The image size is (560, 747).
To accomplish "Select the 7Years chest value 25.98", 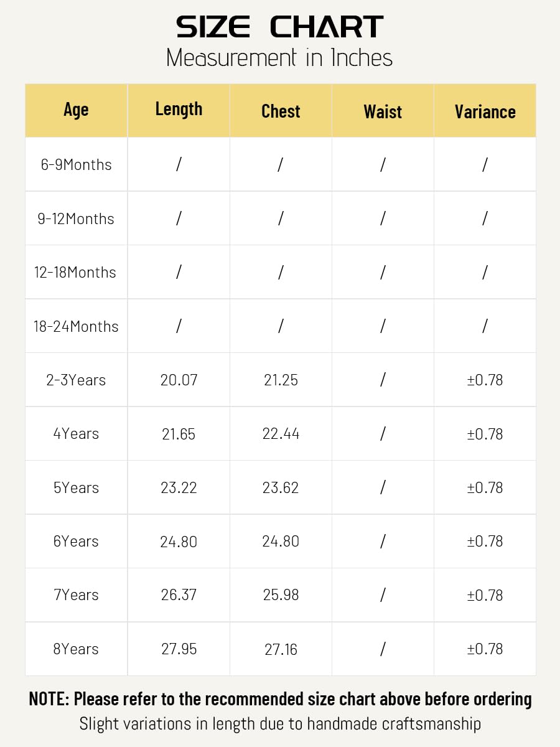I will pyautogui.click(x=281, y=595).
